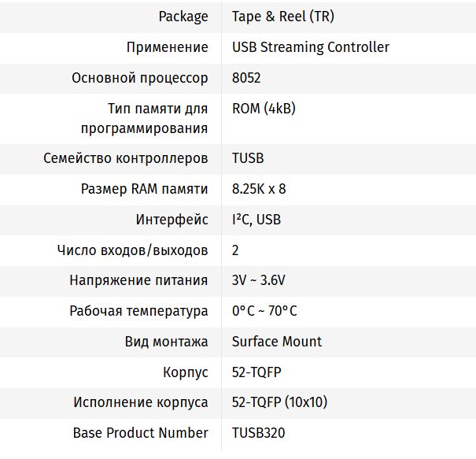Click the '52-TQFP (10x10)' package value
This screenshot has width=476, height=459.
279,402
